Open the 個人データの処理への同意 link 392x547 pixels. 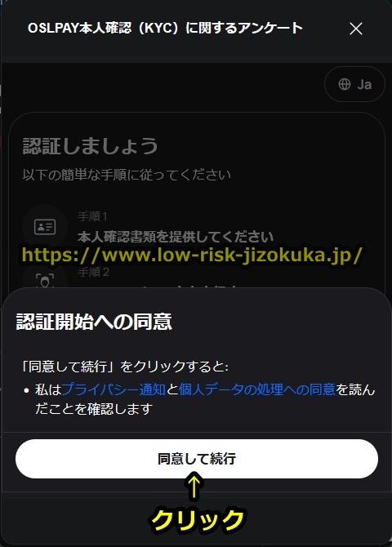pyautogui.click(x=257, y=389)
